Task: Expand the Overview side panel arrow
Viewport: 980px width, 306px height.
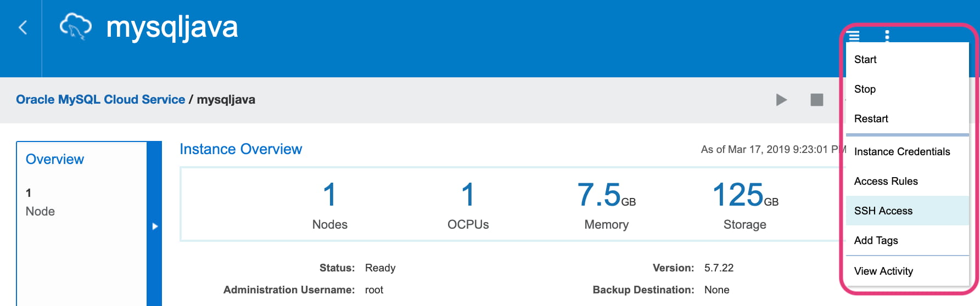Action: tap(155, 226)
